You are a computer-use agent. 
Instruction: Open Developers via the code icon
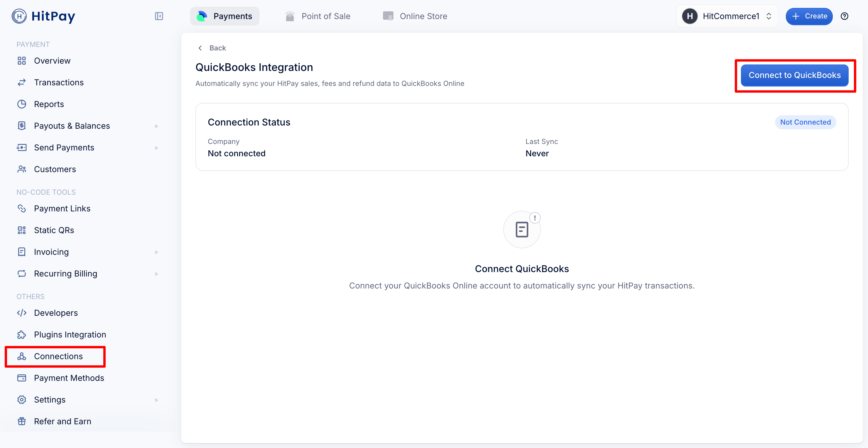click(21, 313)
